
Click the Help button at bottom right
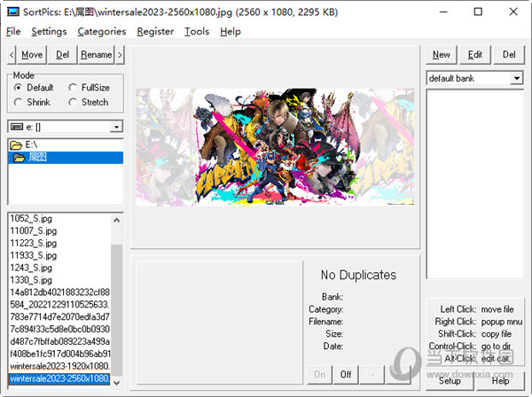click(x=500, y=381)
